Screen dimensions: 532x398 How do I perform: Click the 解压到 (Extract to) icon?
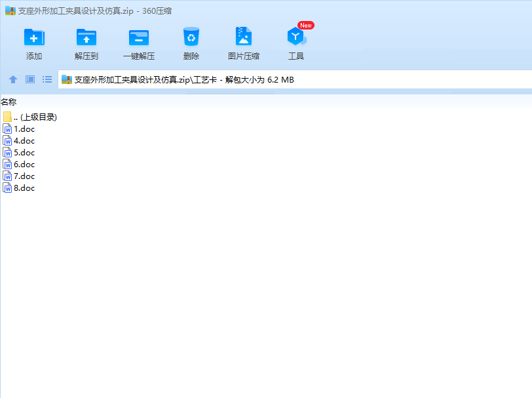86,37
